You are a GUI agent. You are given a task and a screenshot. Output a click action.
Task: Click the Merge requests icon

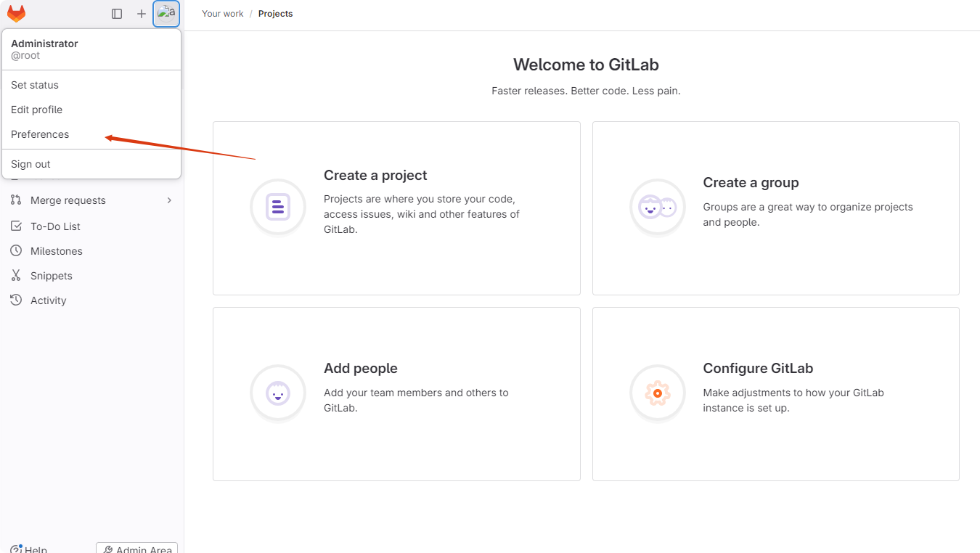(16, 200)
